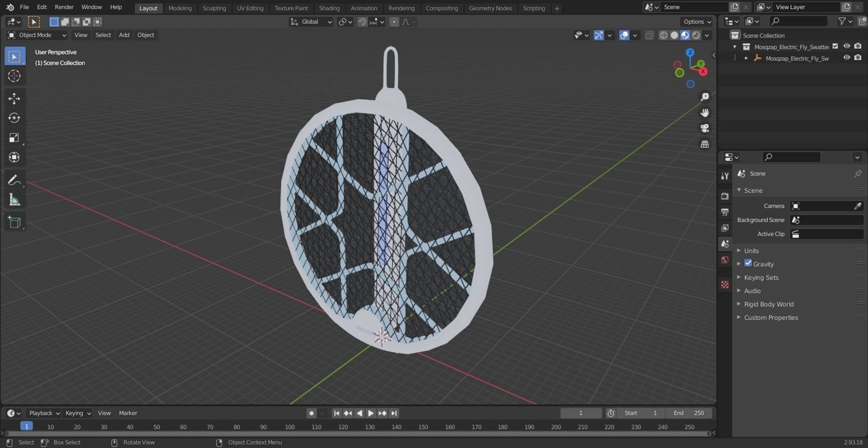Viewport: 868px width, 448px height.
Task: Open the Texture properties tab
Action: [x=725, y=284]
